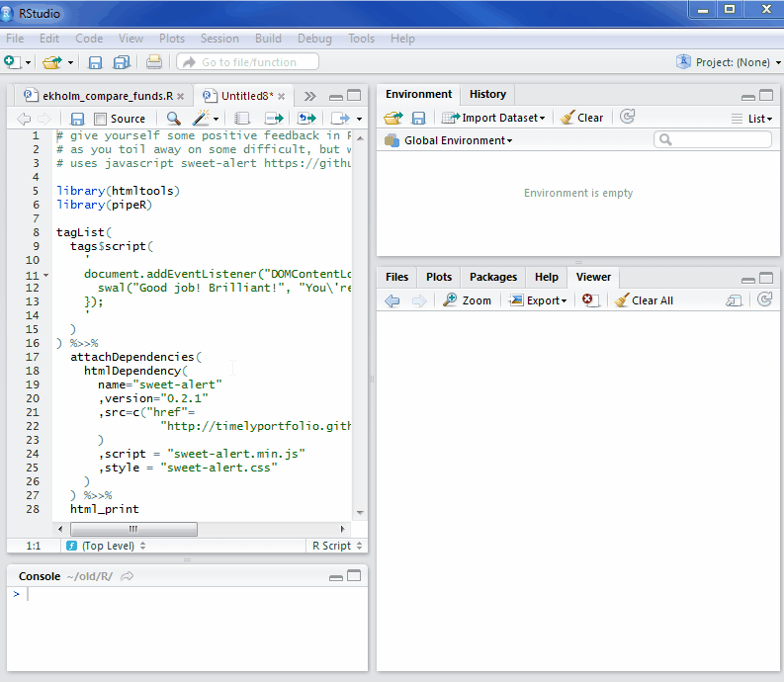
Task: Re-run the previous code region icon
Action: [x=306, y=119]
